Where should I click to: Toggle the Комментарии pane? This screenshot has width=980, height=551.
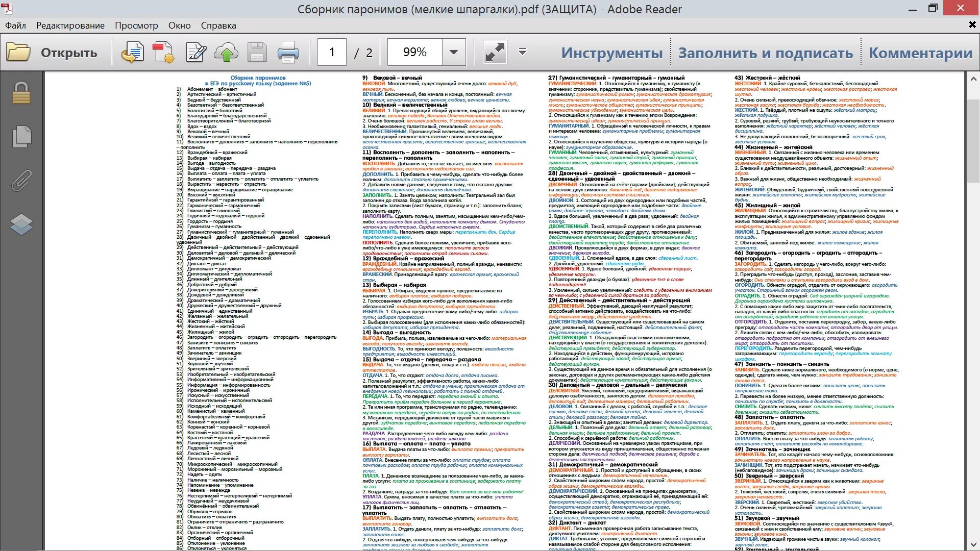(x=920, y=53)
